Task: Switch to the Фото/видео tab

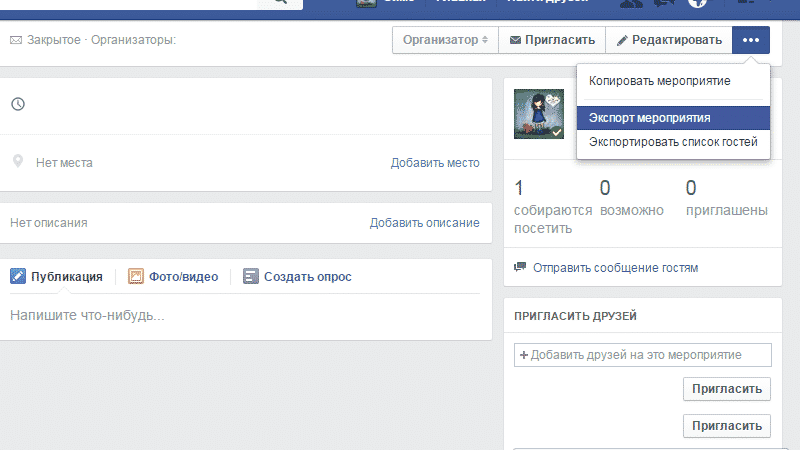Action: tap(173, 277)
